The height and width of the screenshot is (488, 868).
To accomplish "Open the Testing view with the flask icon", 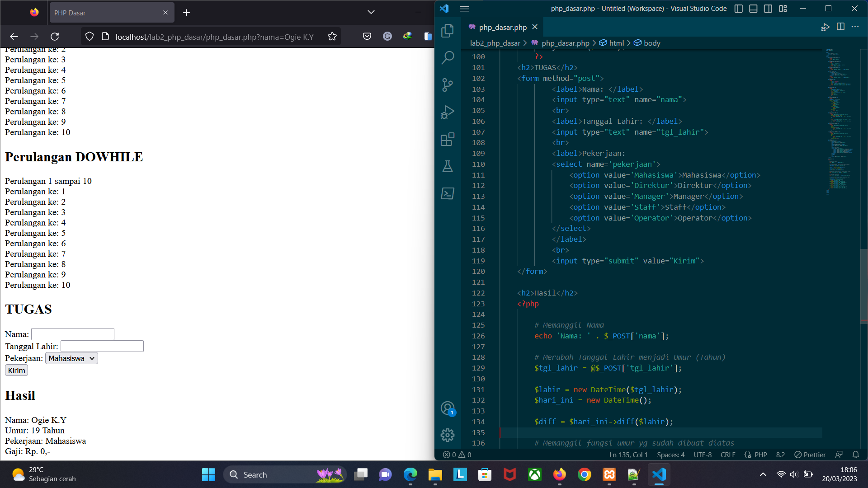I will (447, 166).
